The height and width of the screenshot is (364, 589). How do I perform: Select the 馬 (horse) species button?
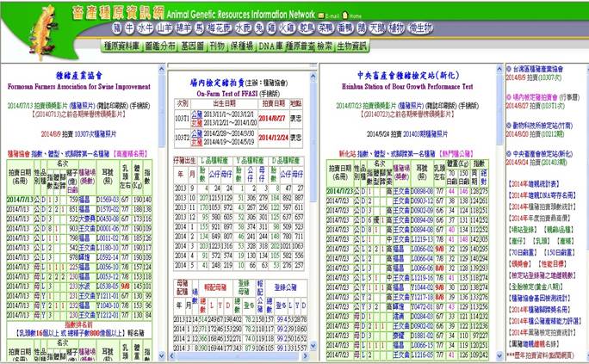tap(200, 28)
